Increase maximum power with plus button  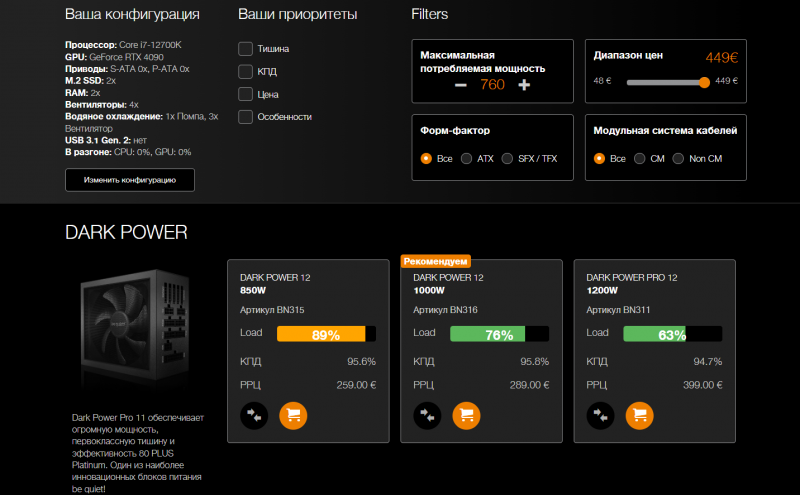(x=524, y=85)
